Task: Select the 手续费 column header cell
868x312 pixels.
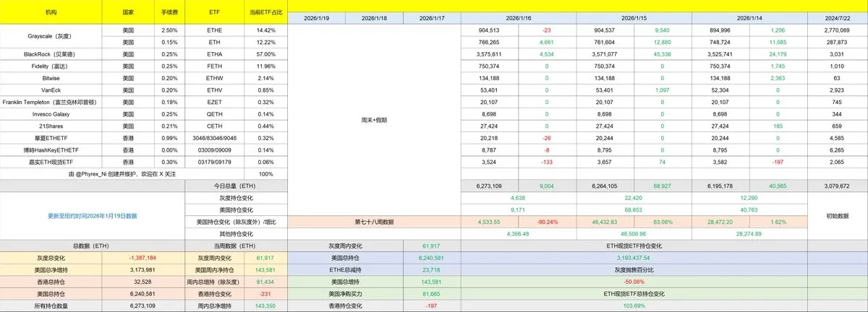Action: (x=167, y=13)
